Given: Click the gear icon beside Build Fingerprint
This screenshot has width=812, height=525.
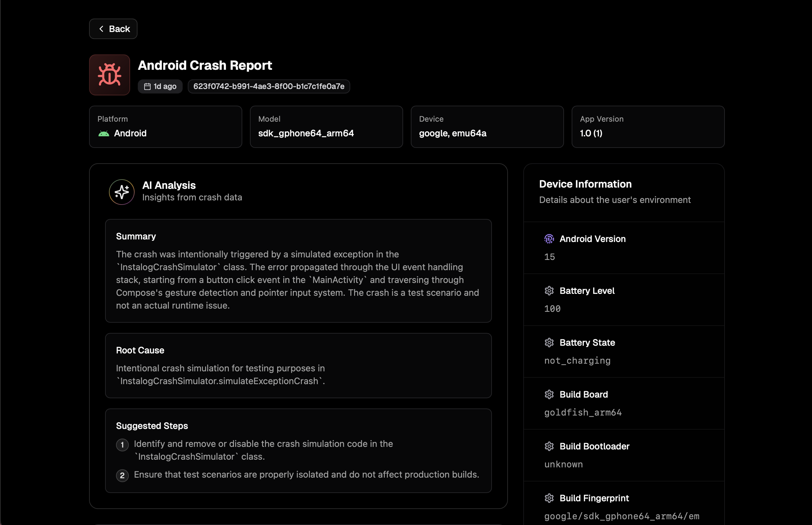Looking at the screenshot, I should pyautogui.click(x=549, y=498).
